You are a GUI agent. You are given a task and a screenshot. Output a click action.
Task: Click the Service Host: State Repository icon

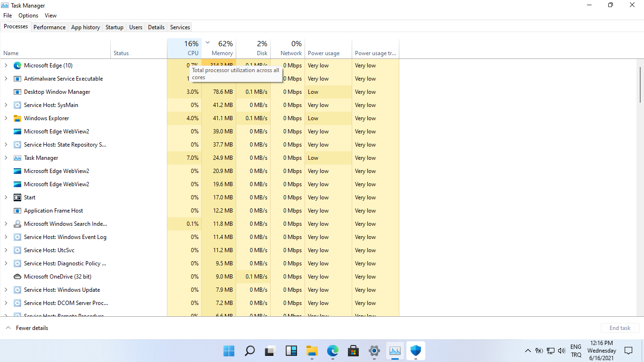tap(17, 145)
